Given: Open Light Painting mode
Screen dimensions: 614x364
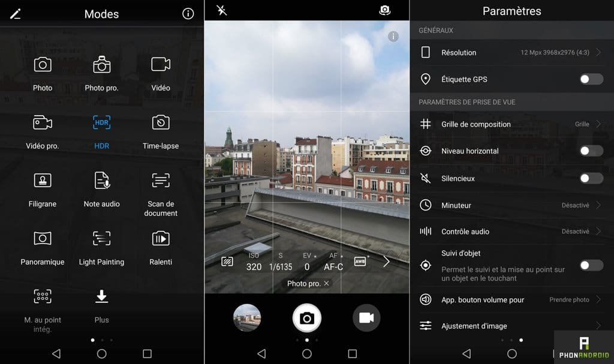Looking at the screenshot, I should pos(101,238).
